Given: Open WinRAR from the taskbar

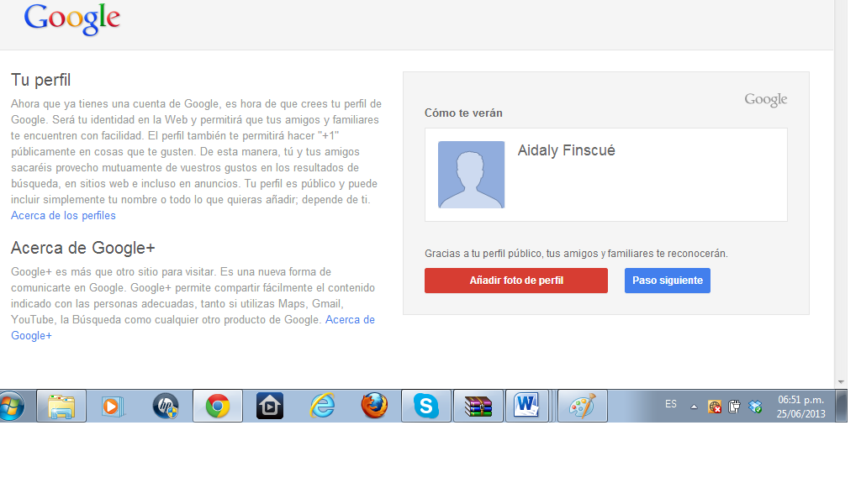Looking at the screenshot, I should (478, 404).
